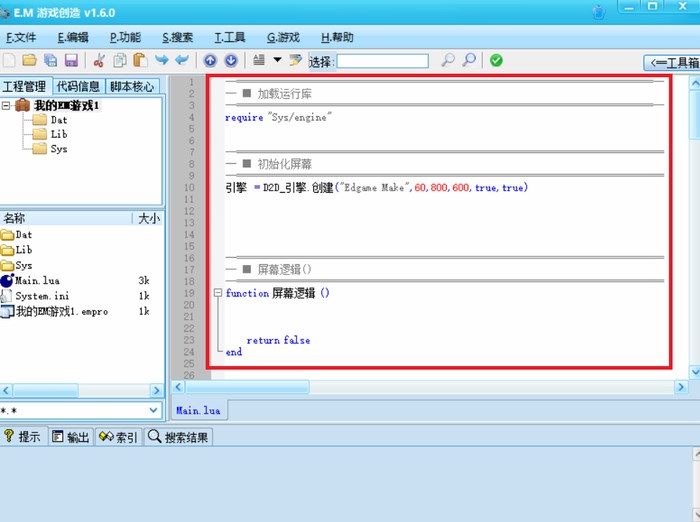Click the Cut scissors icon

coord(99,60)
